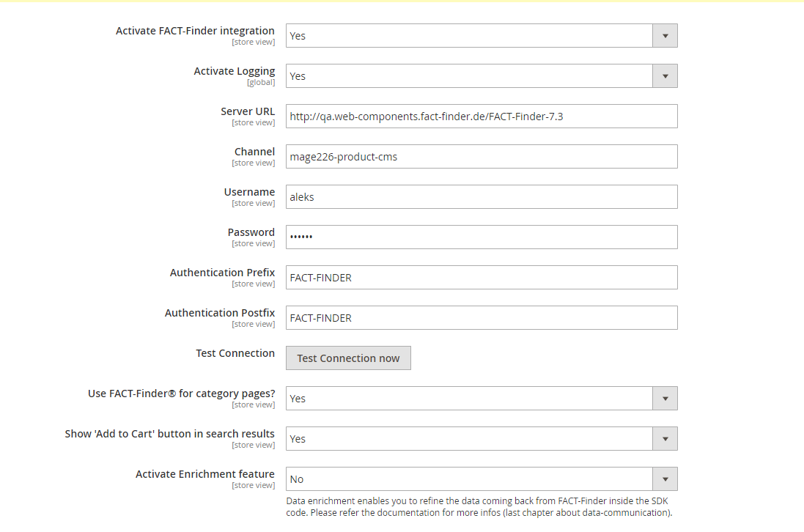Open the Use FACT-Finder for category pages dropdown
This screenshot has height=532, width=804.
tap(482, 398)
